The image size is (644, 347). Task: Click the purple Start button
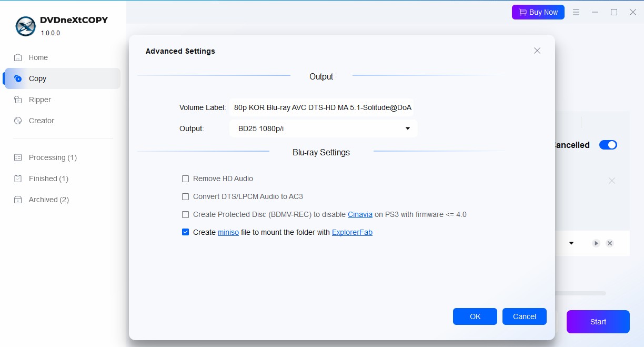pos(598,322)
